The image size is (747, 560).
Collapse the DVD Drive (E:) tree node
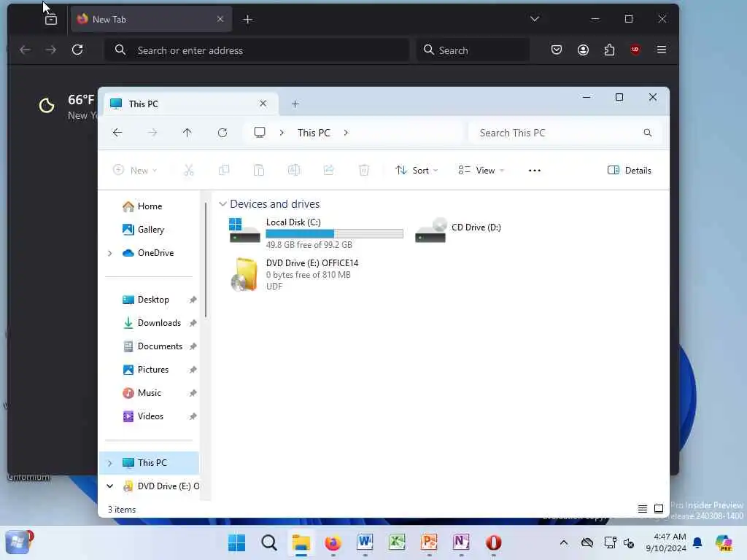point(110,486)
